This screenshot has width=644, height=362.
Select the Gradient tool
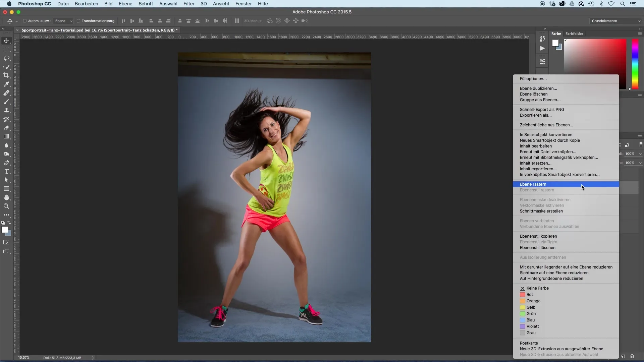[x=6, y=136]
